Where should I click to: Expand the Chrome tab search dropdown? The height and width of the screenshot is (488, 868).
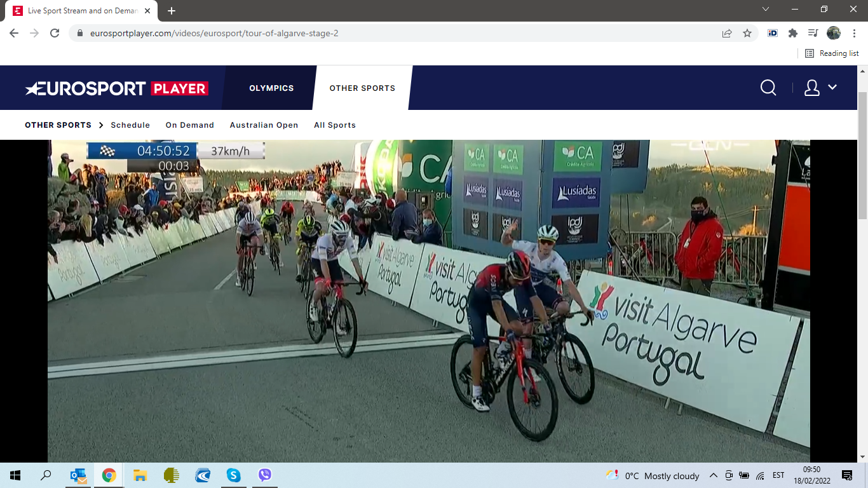(766, 10)
